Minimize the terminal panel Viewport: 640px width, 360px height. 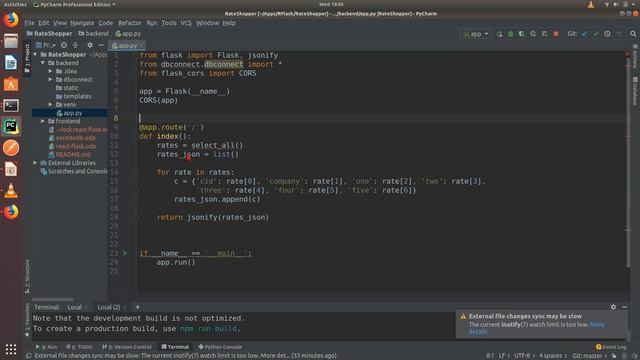click(x=624, y=307)
